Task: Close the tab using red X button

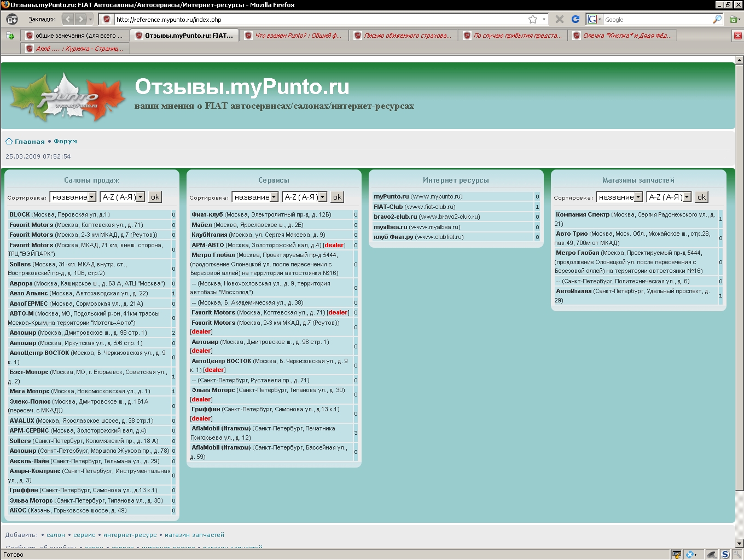Action: pyautogui.click(x=737, y=36)
